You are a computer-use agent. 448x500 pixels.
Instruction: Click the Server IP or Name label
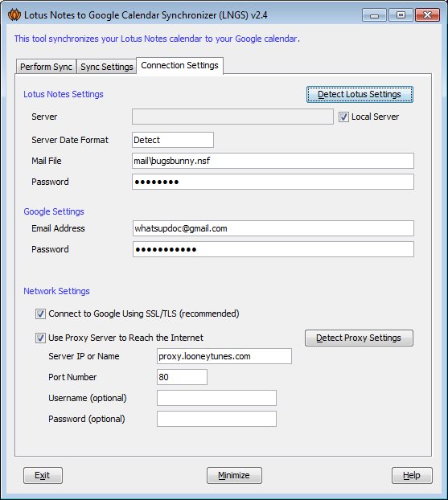click(84, 356)
